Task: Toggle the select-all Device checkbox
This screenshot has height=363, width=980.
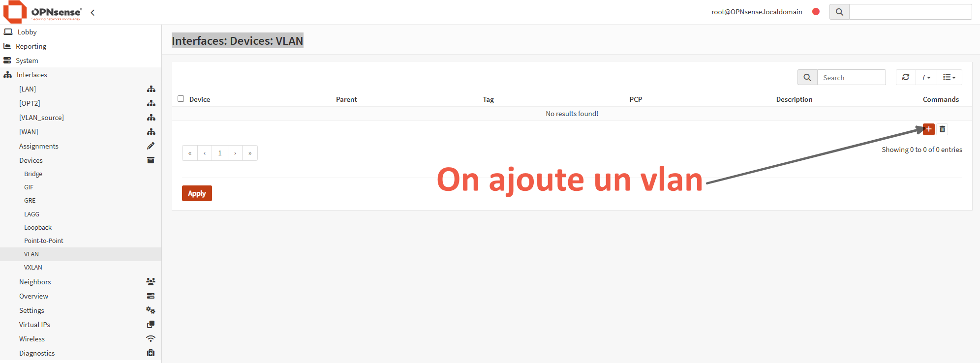Action: click(181, 99)
